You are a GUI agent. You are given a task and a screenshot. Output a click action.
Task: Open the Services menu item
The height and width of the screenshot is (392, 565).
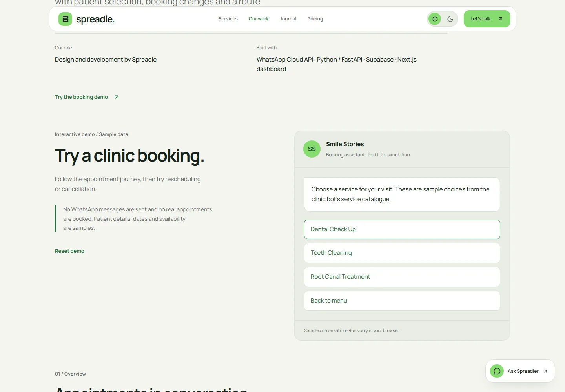(228, 19)
